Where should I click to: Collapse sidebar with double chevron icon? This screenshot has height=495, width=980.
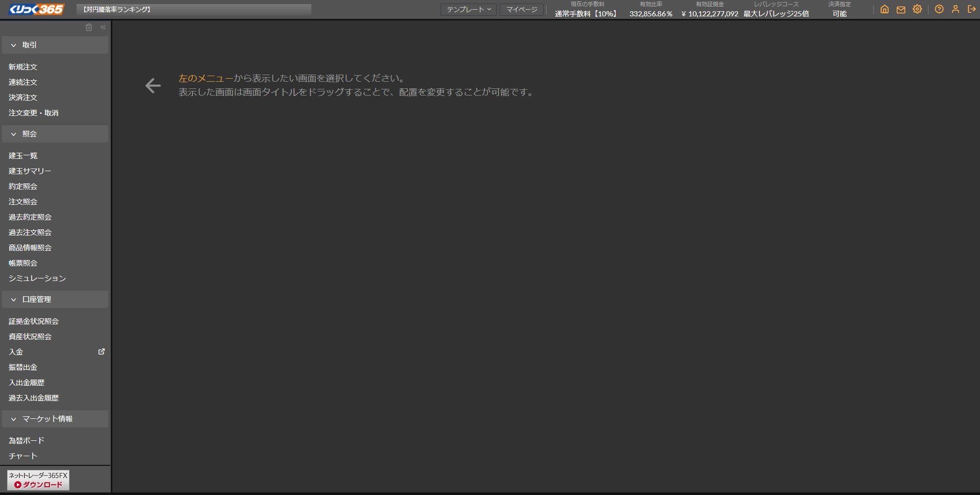(103, 27)
